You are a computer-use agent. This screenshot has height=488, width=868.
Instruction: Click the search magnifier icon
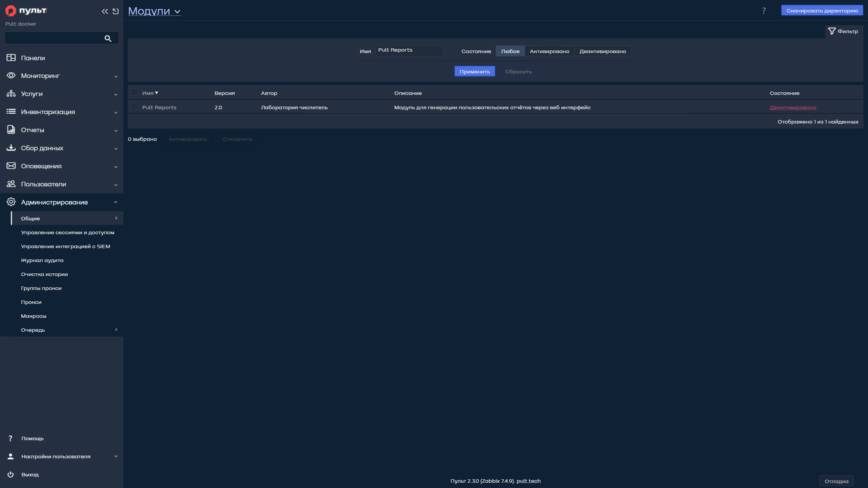coord(108,38)
